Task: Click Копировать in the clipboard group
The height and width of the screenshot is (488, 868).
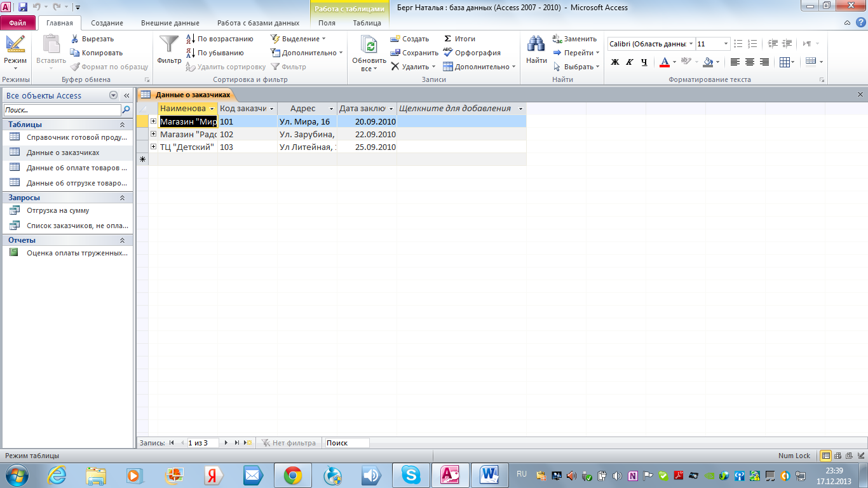Action: click(x=97, y=53)
